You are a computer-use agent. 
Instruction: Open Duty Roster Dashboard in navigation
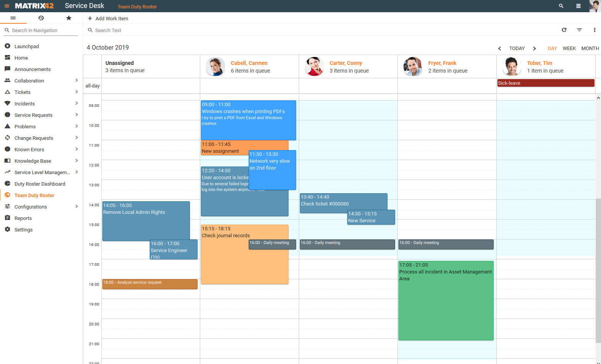(40, 184)
